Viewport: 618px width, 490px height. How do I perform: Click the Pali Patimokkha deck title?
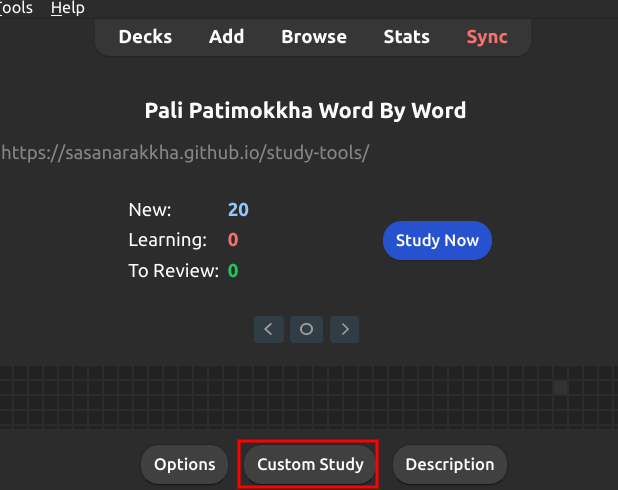[x=305, y=110]
